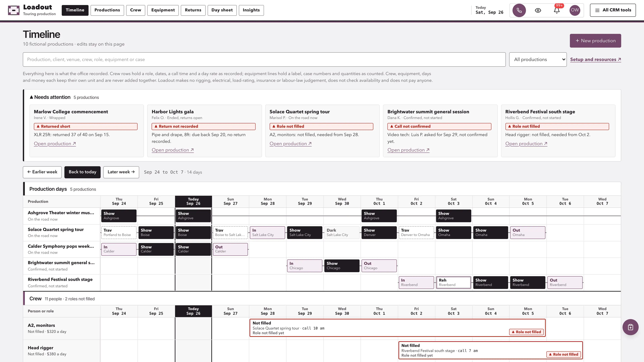This screenshot has width=644, height=362.
Task: Select the Call not confirmed alert badge
Action: [x=439, y=126]
